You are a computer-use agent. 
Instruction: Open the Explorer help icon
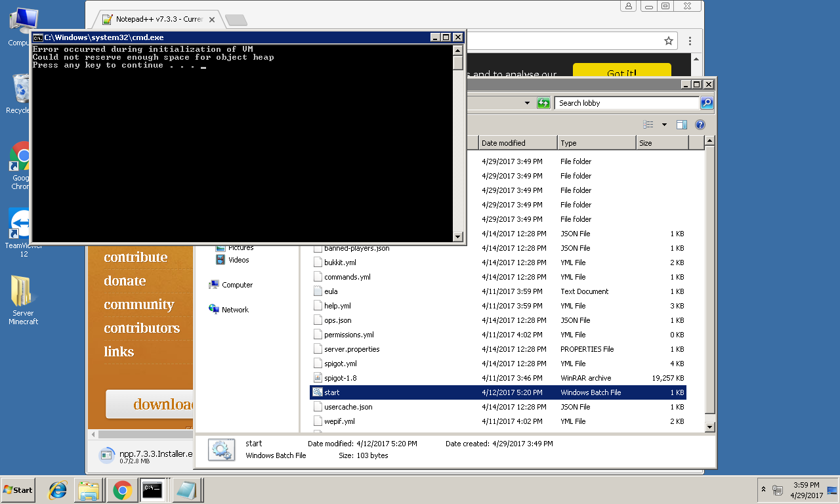[x=700, y=125]
